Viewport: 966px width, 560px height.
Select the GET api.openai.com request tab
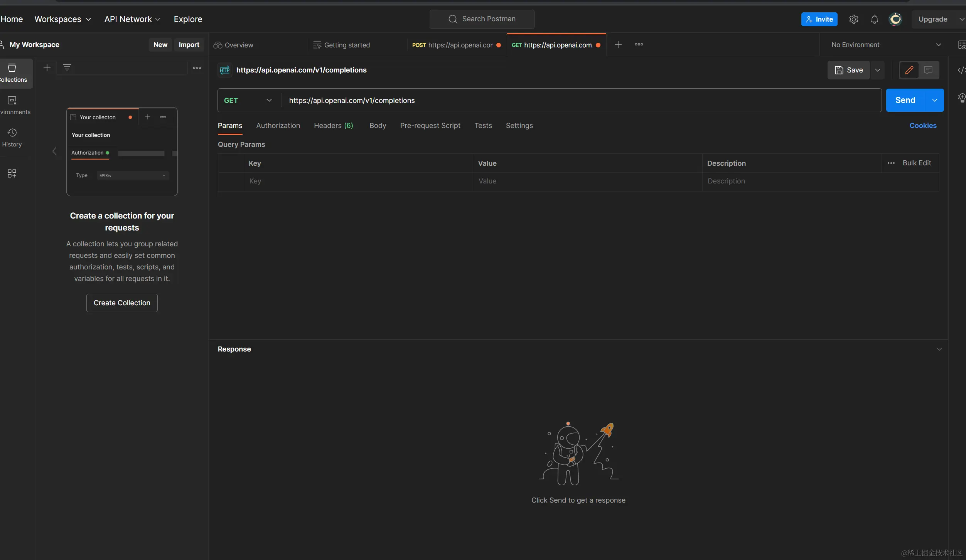556,45
